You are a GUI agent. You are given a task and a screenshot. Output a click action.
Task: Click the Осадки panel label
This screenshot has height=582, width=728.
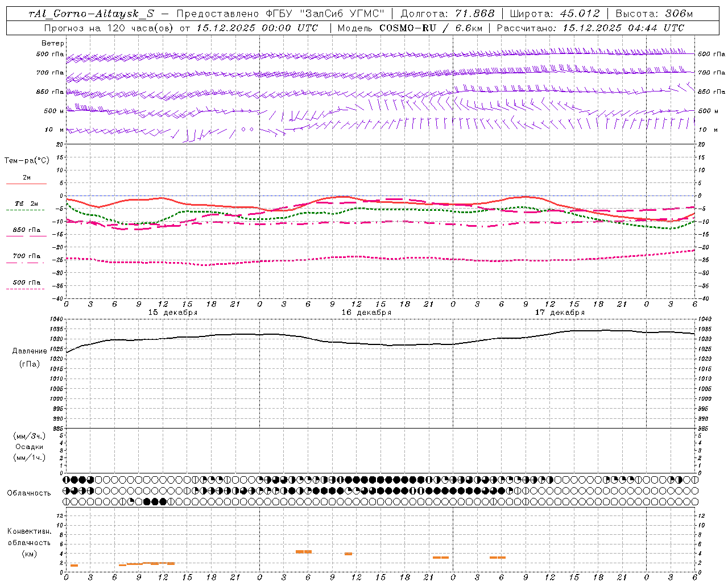pos(30,447)
